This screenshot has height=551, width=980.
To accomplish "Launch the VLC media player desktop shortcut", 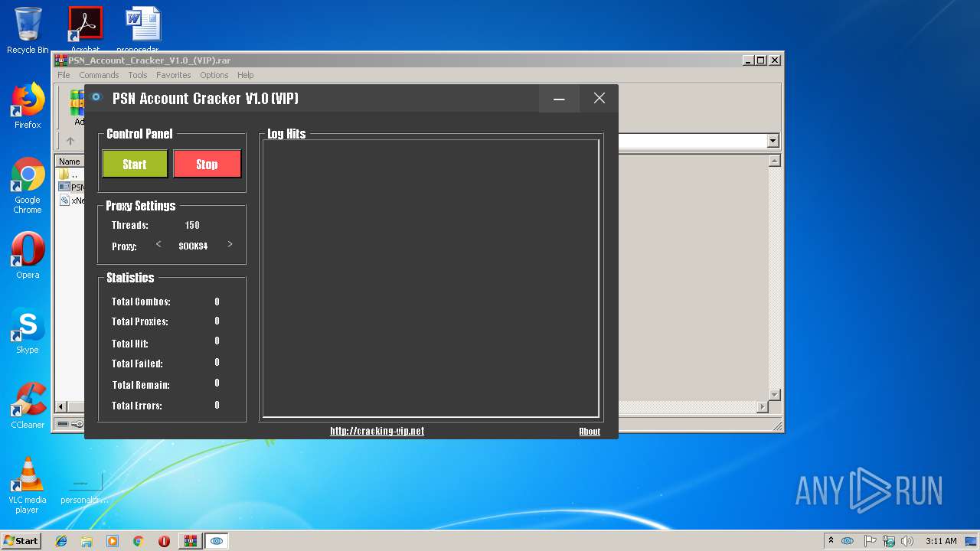I will click(28, 484).
